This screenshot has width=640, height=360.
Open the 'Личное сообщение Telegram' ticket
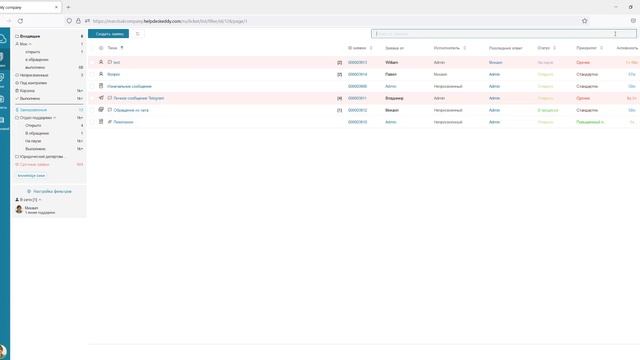[x=138, y=98]
